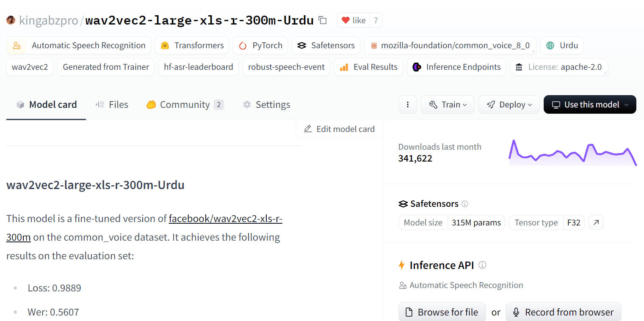Expand the Use this model dropdown
This screenshot has width=644, height=321.
click(x=590, y=104)
